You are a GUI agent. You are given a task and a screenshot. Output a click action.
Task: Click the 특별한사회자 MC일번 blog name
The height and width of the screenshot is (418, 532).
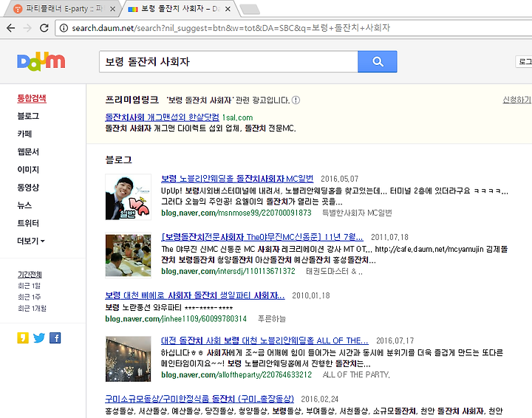pyautogui.click(x=357, y=213)
